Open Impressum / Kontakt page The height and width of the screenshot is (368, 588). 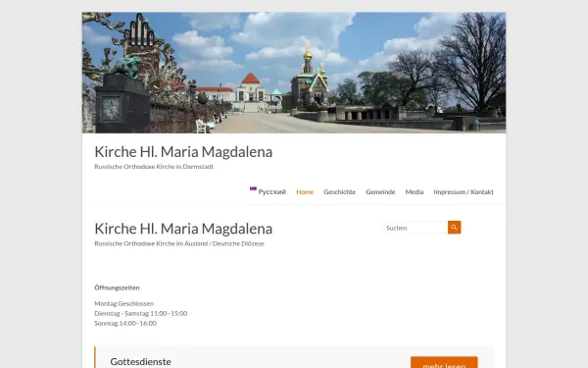(464, 192)
